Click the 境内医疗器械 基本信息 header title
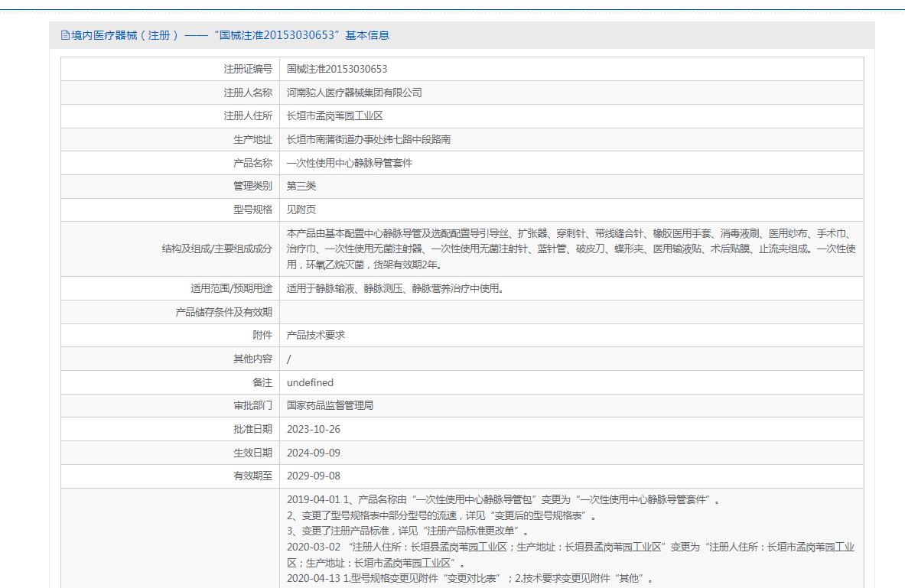Screen dimensions: 905x588 (x=230, y=35)
